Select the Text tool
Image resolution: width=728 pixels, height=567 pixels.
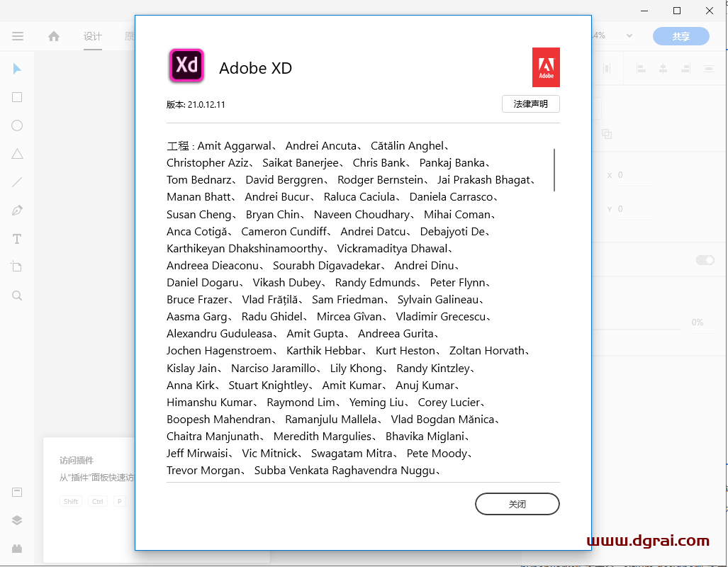[x=17, y=239]
